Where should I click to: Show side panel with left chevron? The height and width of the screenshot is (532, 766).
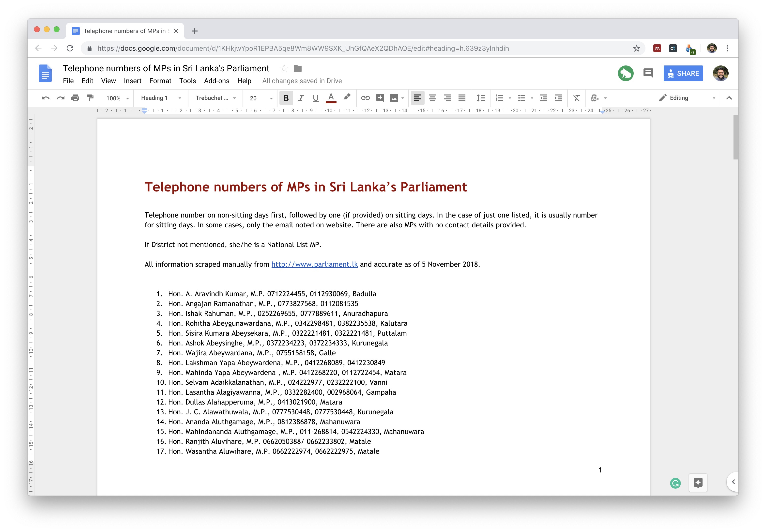(x=733, y=482)
